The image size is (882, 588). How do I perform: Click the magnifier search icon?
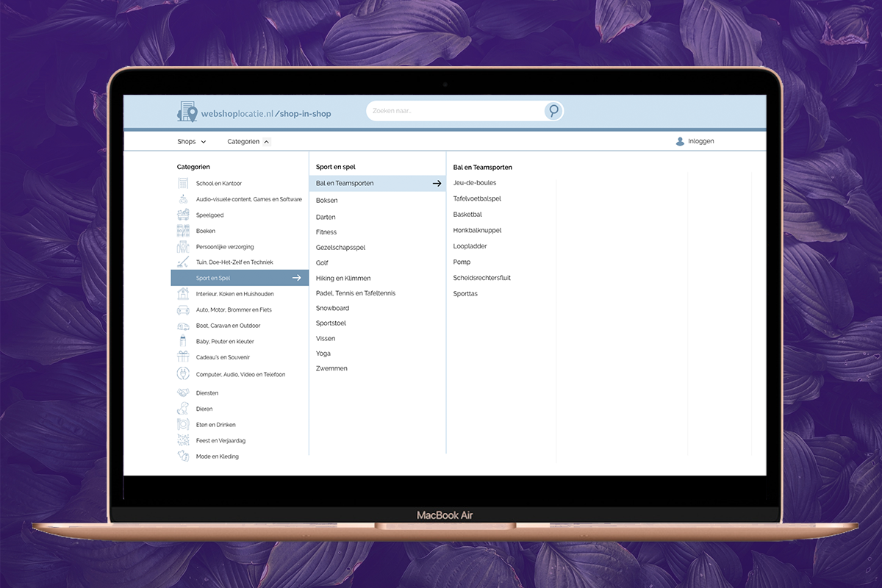[x=553, y=111]
